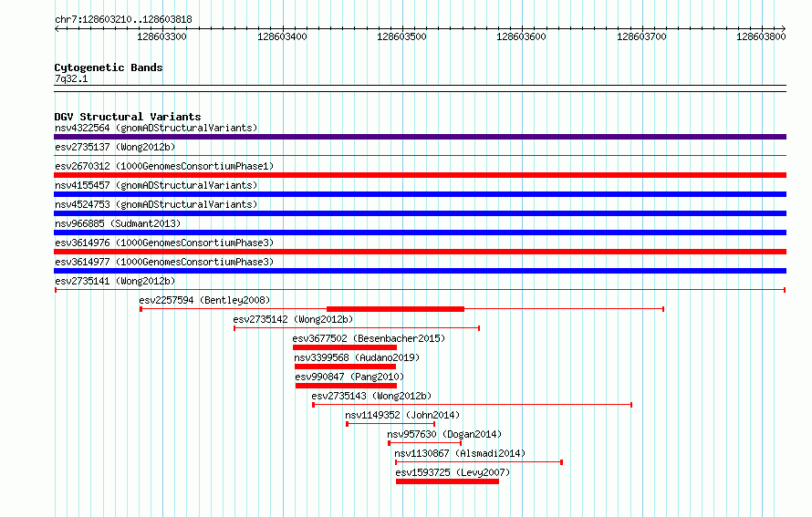The width and height of the screenshot is (812, 517).
Task: Select the blue esv3614977 variant bar
Action: click(x=420, y=271)
